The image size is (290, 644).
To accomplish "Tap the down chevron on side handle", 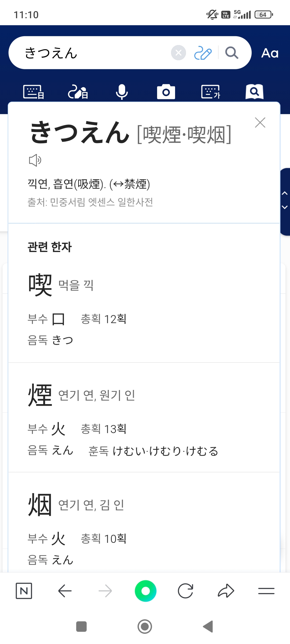I will pos(285,207).
